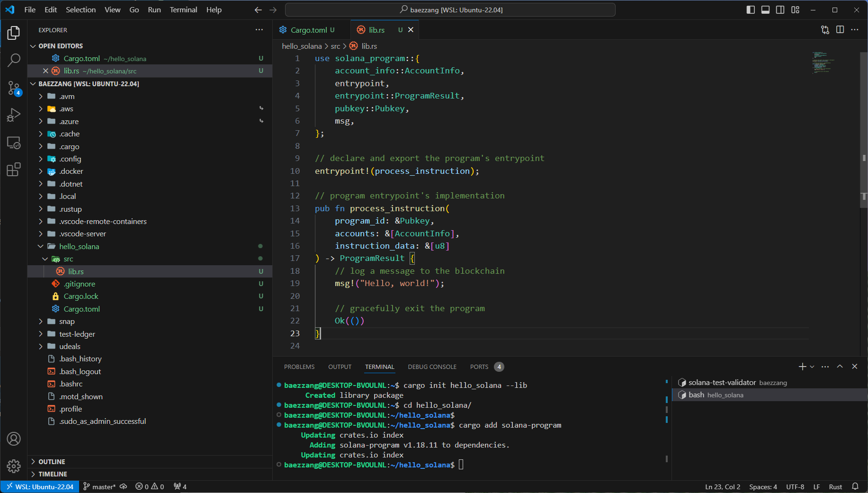Viewport: 868px width, 493px height.
Task: Open Source Control view with badge 4
Action: (14, 88)
